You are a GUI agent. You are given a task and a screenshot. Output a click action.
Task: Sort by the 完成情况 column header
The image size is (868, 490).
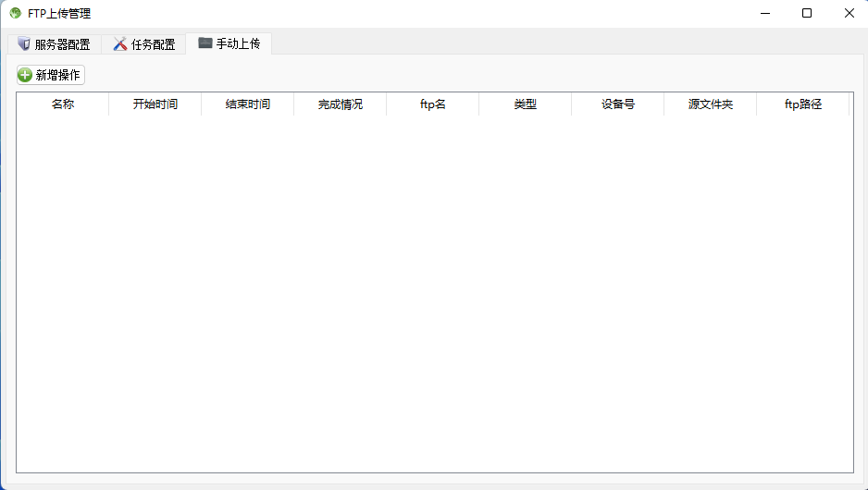[x=340, y=104]
